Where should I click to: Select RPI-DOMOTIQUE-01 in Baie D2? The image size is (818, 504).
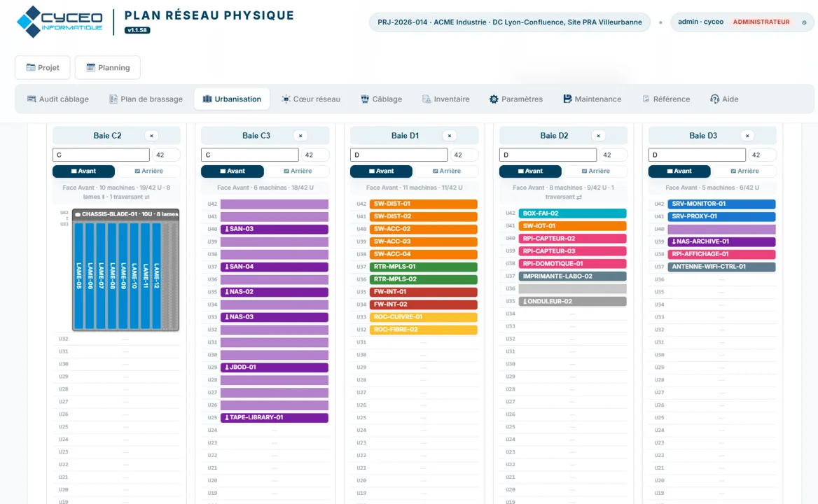[573, 264]
